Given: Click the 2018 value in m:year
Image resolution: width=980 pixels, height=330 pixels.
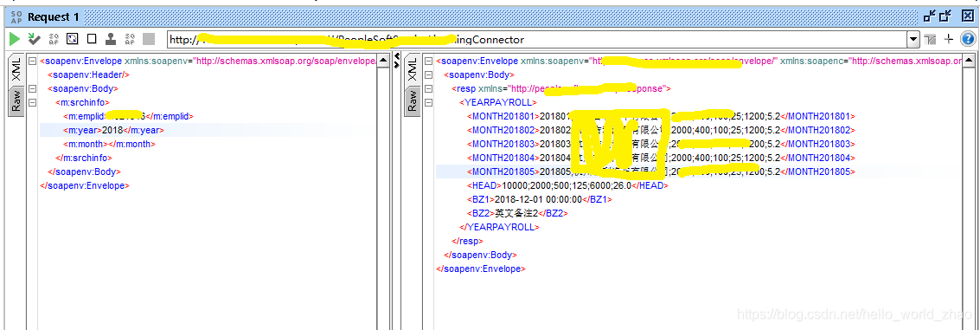Looking at the screenshot, I should point(112,130).
